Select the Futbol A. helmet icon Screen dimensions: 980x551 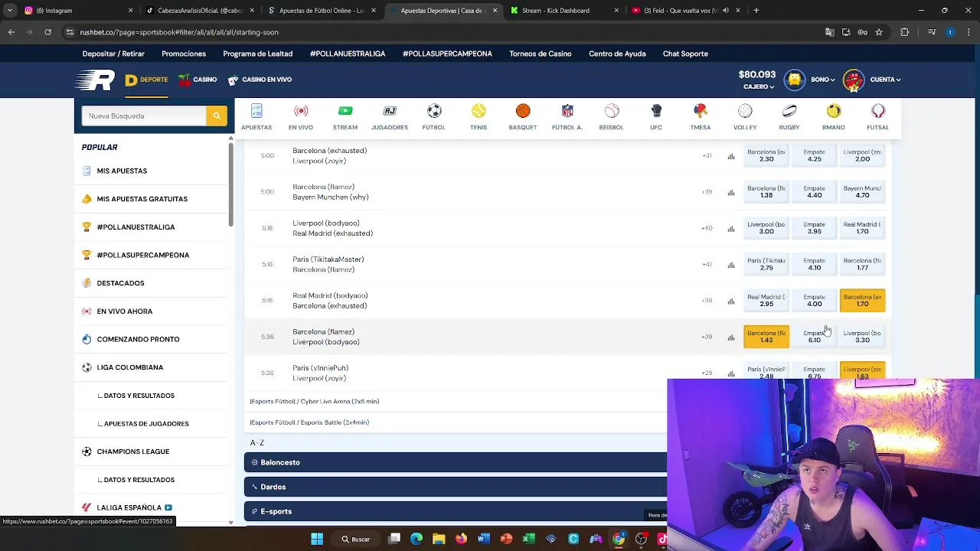[567, 111]
